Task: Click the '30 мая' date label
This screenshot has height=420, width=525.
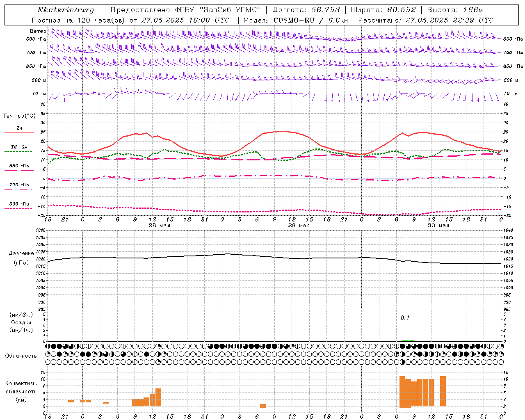Action: click(438, 226)
